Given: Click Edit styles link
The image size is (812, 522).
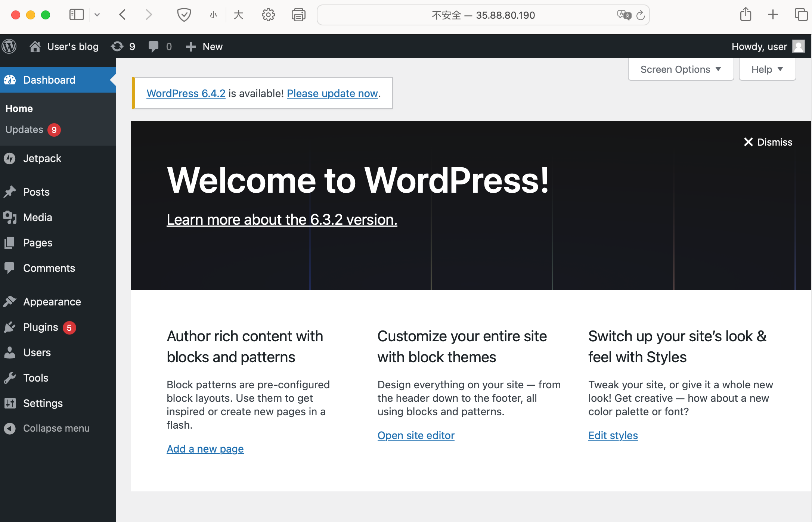Looking at the screenshot, I should (613, 435).
